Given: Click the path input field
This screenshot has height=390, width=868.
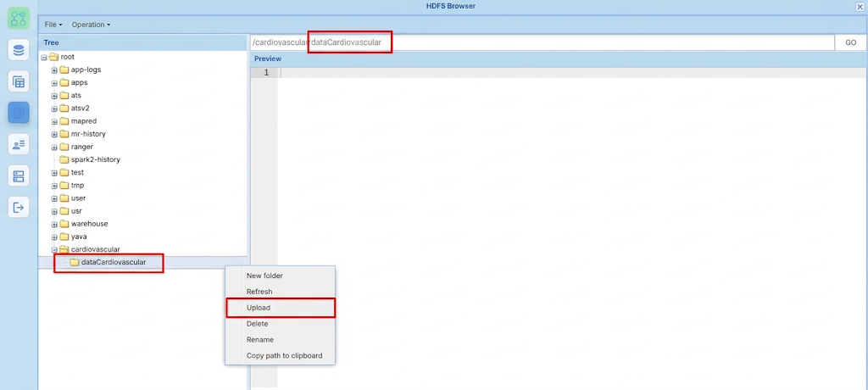Looking at the screenshot, I should pos(542,42).
